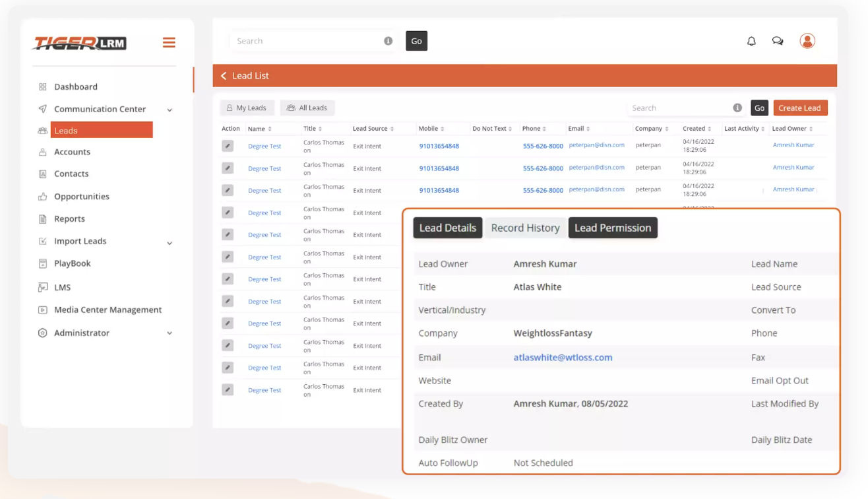Image resolution: width=868 pixels, height=499 pixels.
Task: Open the chat messages icon
Action: tap(778, 41)
